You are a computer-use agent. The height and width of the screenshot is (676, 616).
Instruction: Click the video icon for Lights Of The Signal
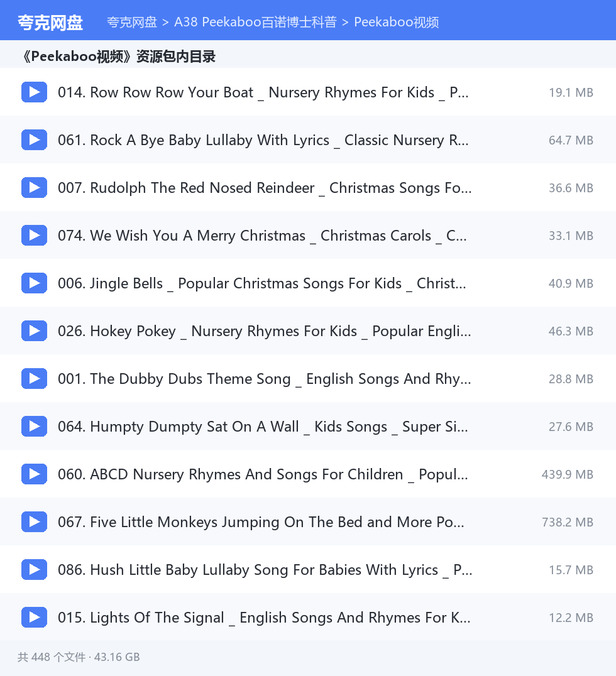point(34,617)
